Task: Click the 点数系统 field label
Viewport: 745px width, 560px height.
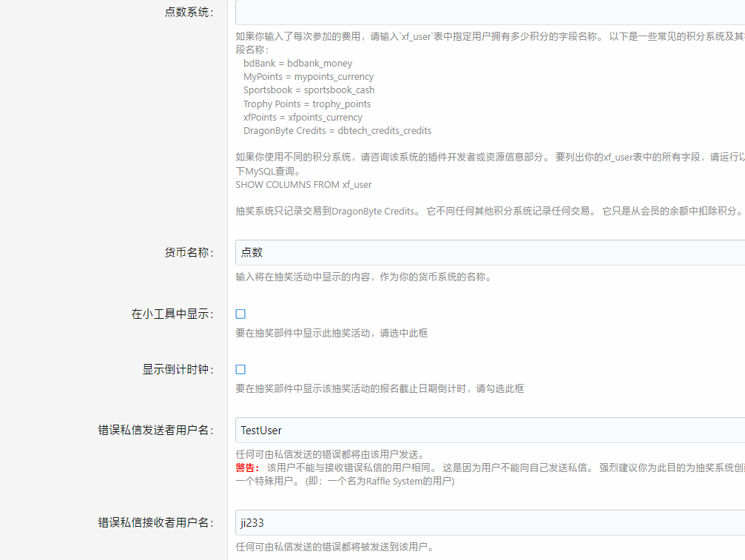Action: point(189,13)
